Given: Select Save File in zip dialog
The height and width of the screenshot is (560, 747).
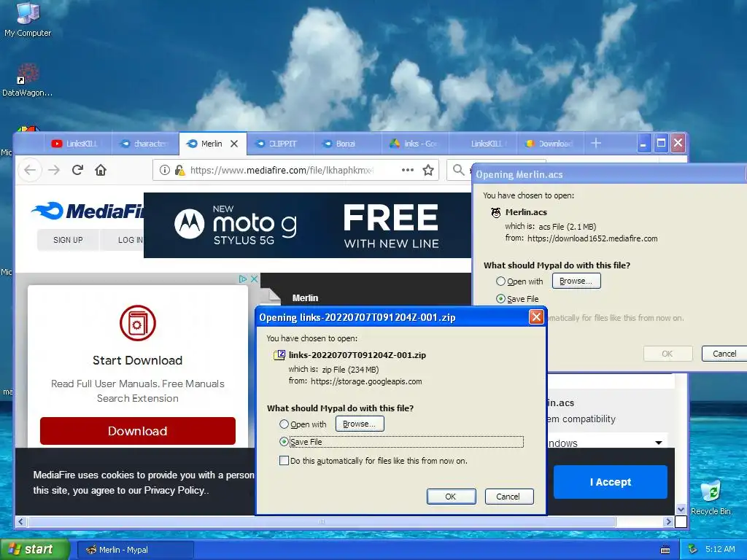Looking at the screenshot, I should tap(285, 442).
